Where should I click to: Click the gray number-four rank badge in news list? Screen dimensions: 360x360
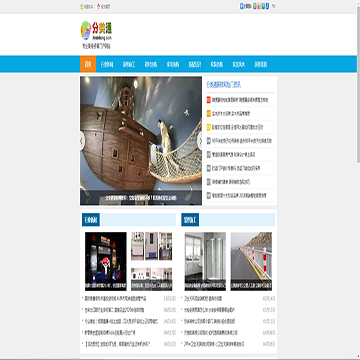pyautogui.click(x=209, y=141)
